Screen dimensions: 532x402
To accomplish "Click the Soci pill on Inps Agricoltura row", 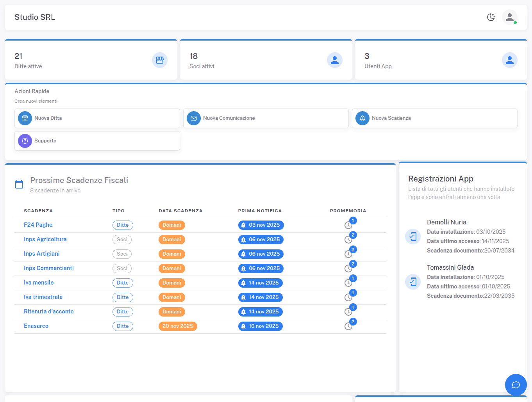I will point(122,239).
